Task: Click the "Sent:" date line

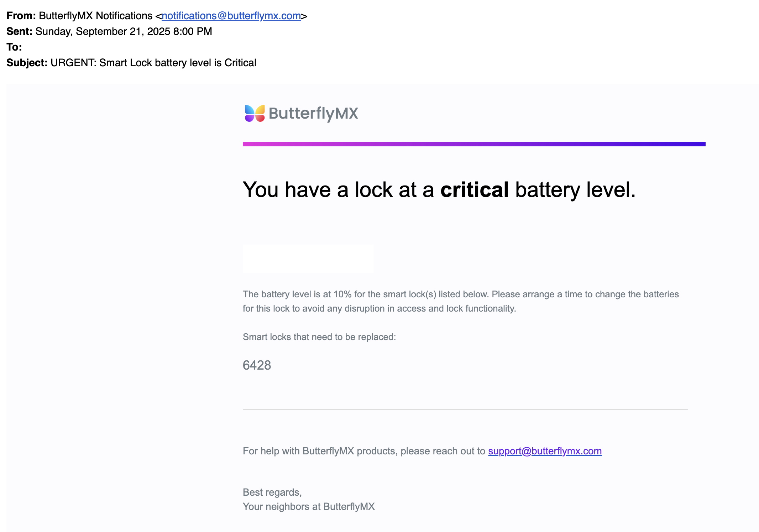Action: click(123, 31)
